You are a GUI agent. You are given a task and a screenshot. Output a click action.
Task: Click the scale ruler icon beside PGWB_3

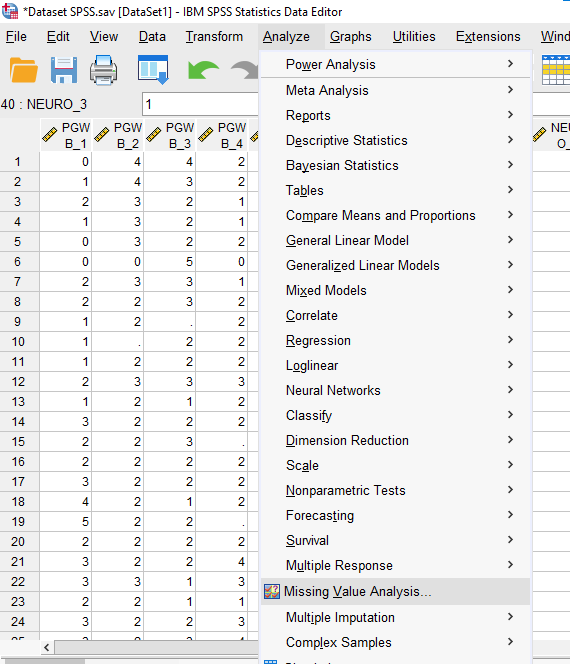click(153, 135)
